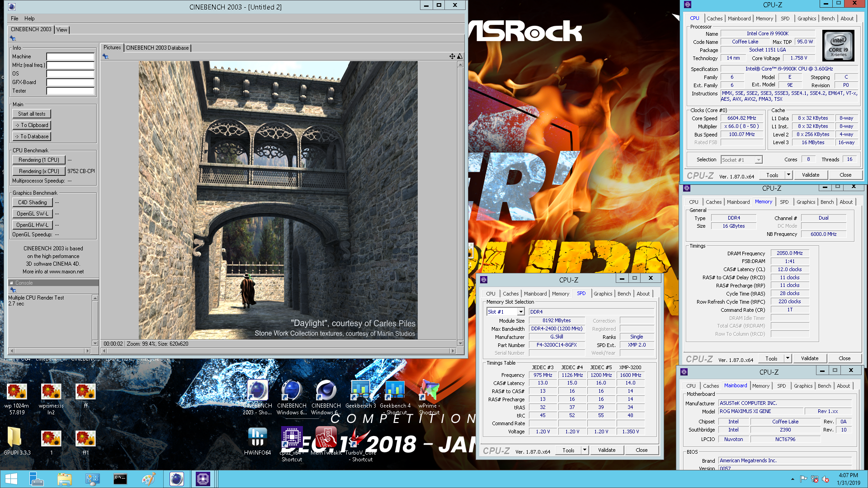Open Tools dropdown arrow in CPU-Z CPU window

point(788,175)
